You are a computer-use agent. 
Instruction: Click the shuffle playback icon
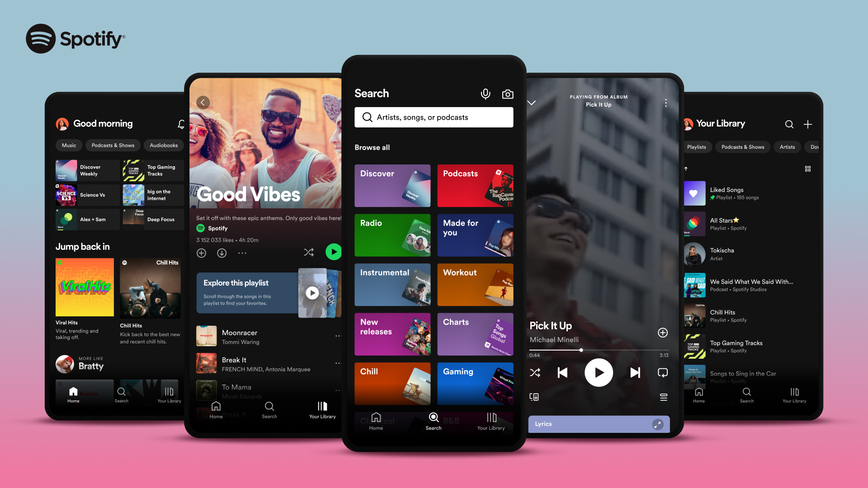pos(535,372)
